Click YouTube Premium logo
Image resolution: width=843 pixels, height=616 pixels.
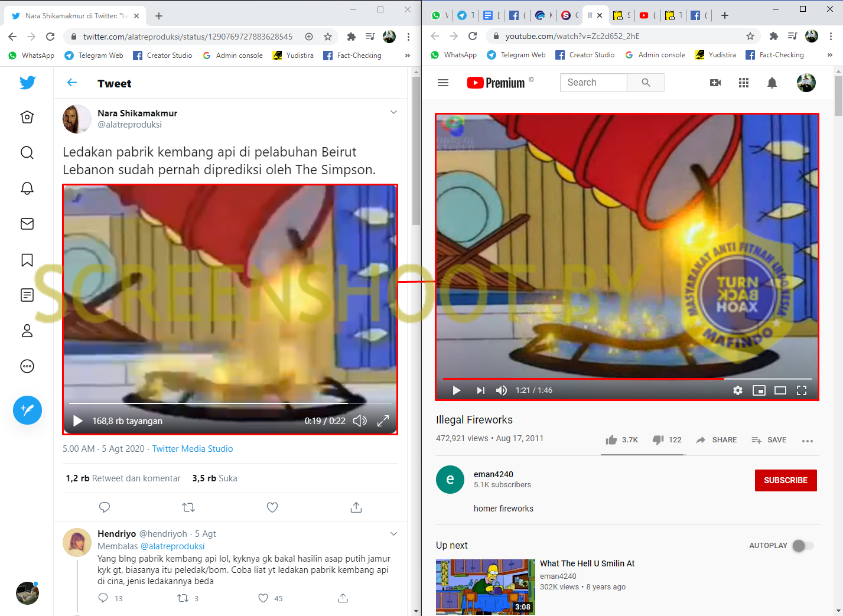click(x=496, y=83)
